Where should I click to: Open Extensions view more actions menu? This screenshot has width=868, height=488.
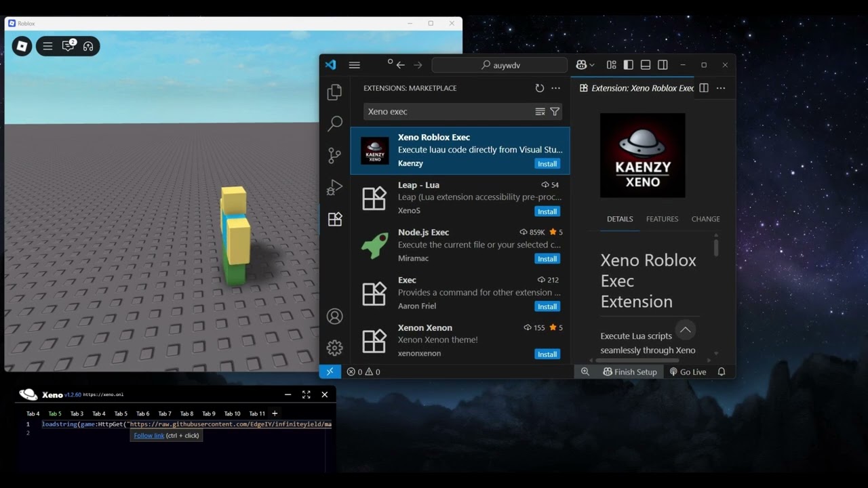(556, 88)
